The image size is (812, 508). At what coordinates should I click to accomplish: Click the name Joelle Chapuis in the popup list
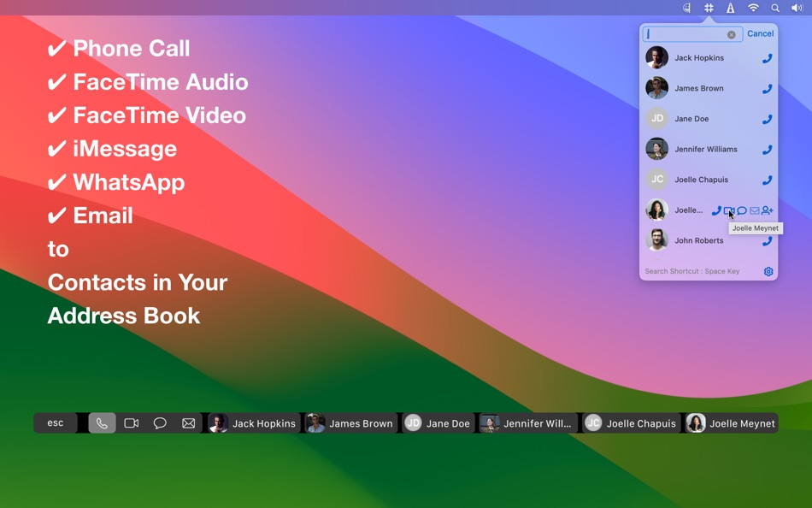[701, 180]
